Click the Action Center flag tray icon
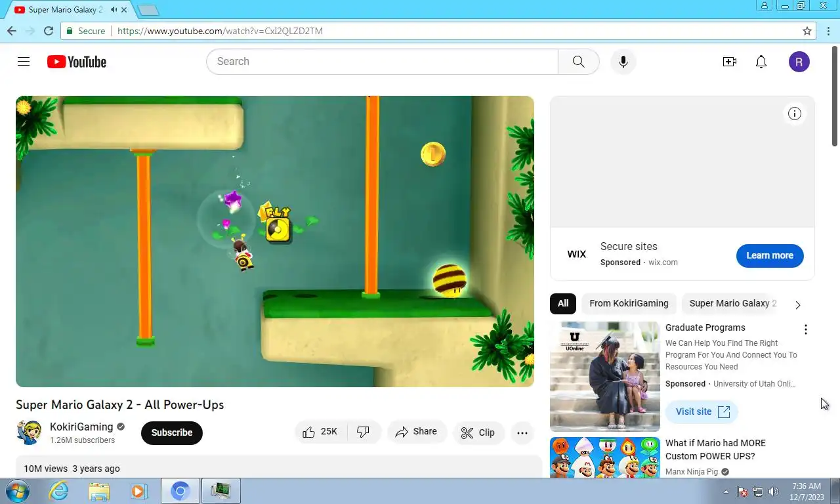The image size is (840, 504). pyautogui.click(x=742, y=492)
